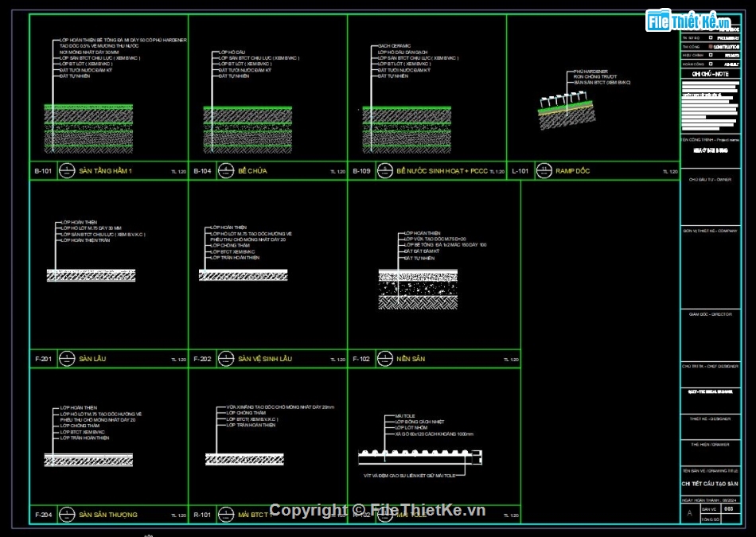Click the 'BỂ NƯỚC SINH HOẠT + PCCC' title
Screen dimensions: 756x537
442,170
